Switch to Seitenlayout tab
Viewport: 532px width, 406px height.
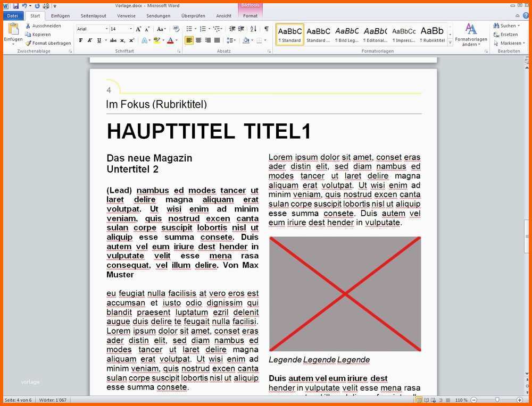click(93, 15)
